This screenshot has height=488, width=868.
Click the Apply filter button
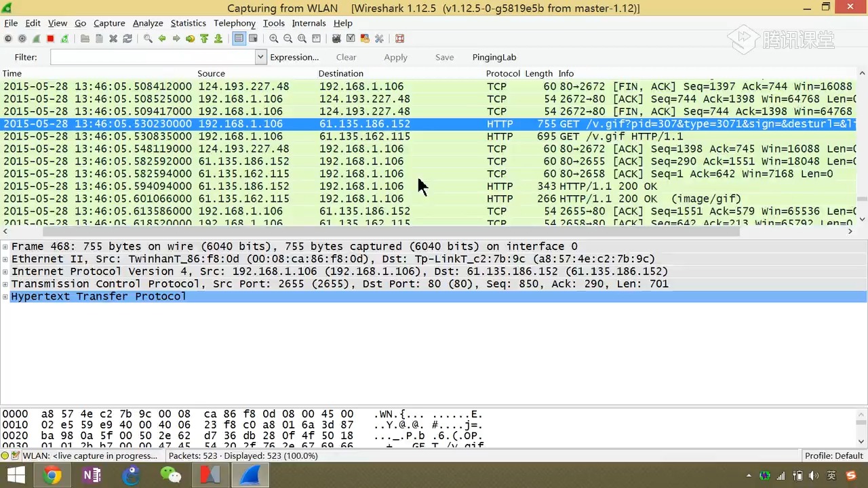[x=395, y=57]
